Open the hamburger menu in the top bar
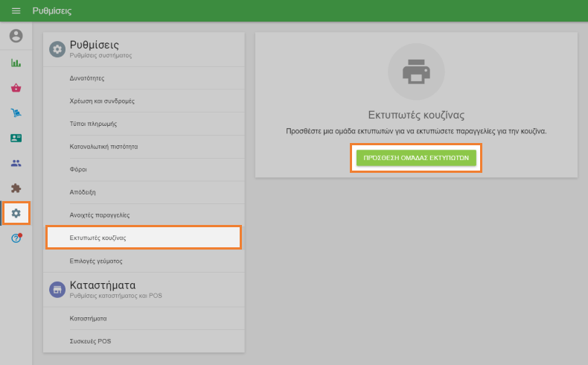The width and height of the screenshot is (588, 365). click(16, 11)
